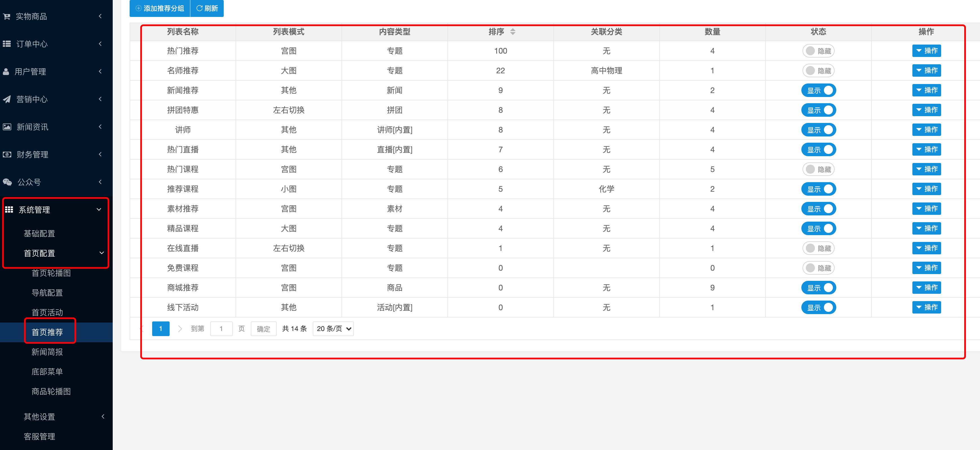
Task: Toggle status switch for 名师推荐 row
Action: (x=818, y=71)
